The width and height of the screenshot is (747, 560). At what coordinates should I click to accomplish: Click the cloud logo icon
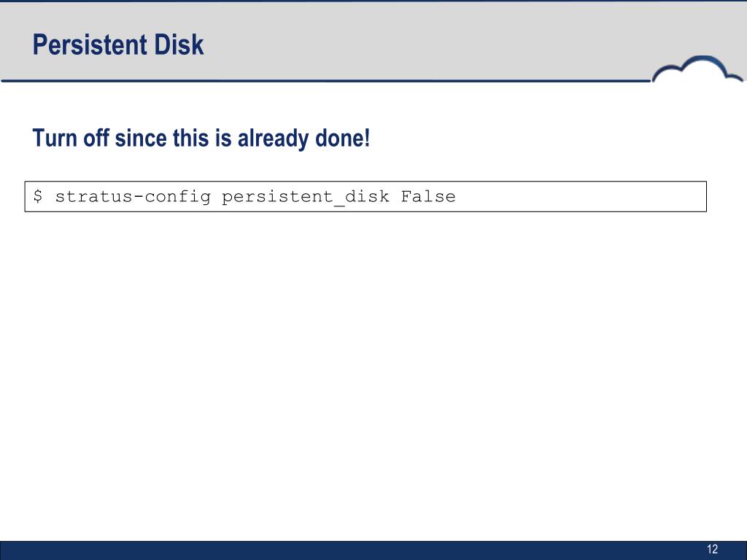click(x=697, y=69)
